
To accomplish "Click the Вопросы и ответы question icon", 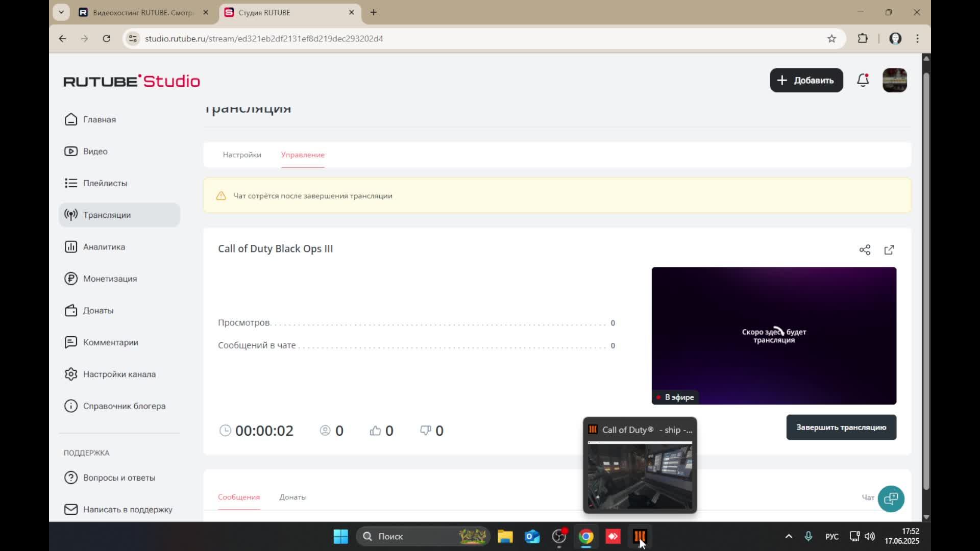I will coord(71,478).
